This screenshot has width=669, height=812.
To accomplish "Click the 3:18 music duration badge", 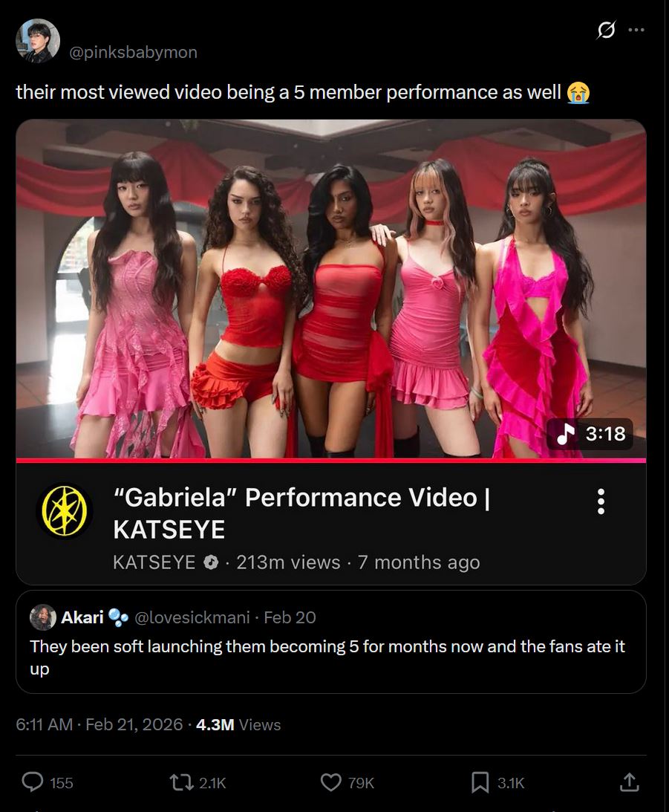I will [590, 433].
